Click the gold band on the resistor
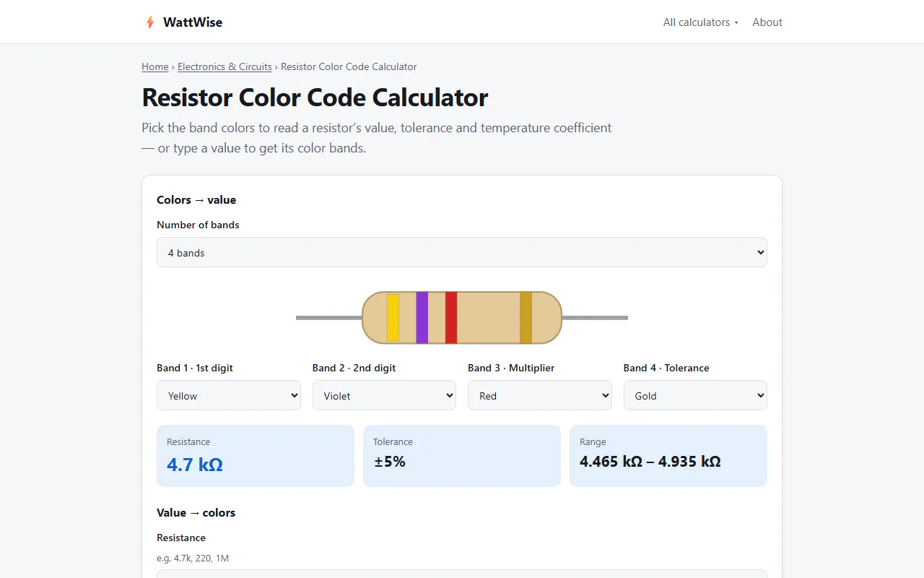The height and width of the screenshot is (578, 924). pos(526,317)
